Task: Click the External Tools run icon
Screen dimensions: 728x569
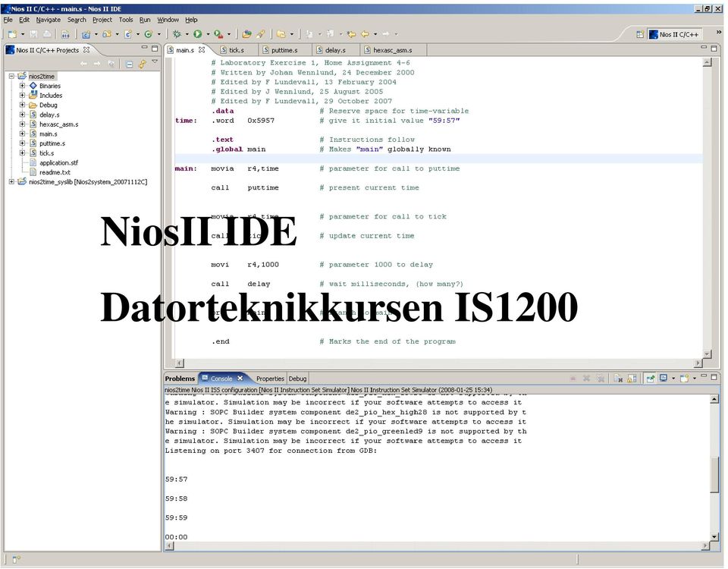Action: click(x=218, y=34)
